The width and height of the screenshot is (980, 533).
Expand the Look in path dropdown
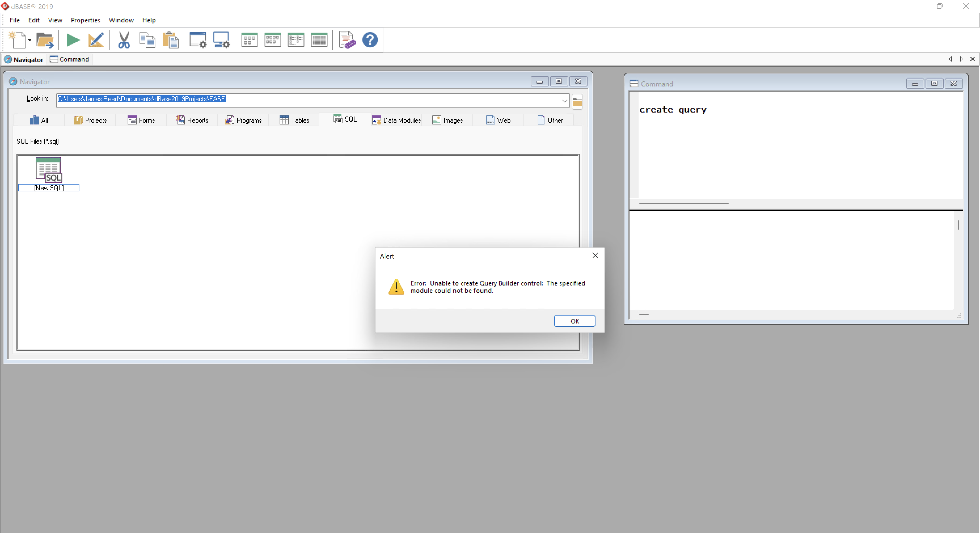564,101
